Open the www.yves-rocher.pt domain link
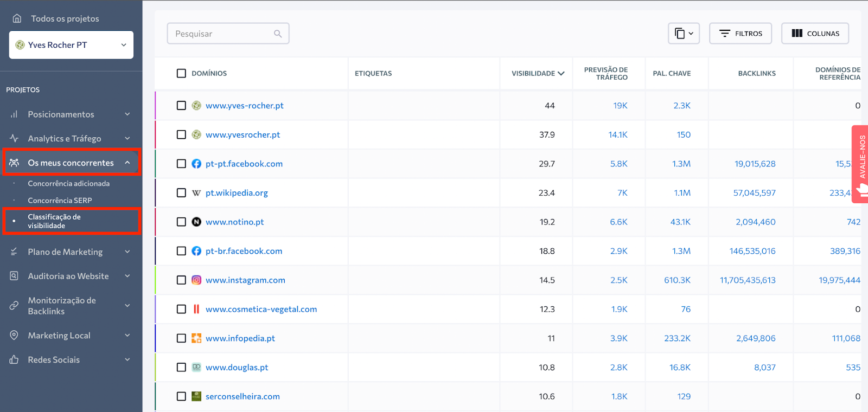The image size is (868, 412). pyautogui.click(x=245, y=106)
